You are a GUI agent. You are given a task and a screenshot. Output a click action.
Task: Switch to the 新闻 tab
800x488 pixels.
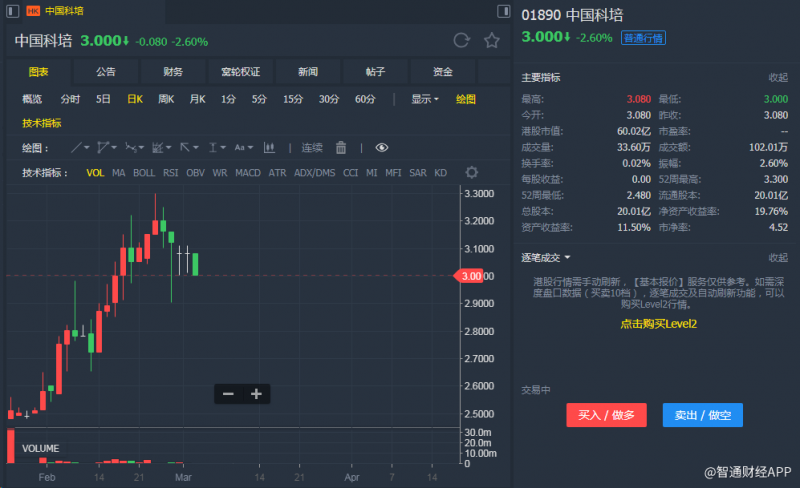308,72
